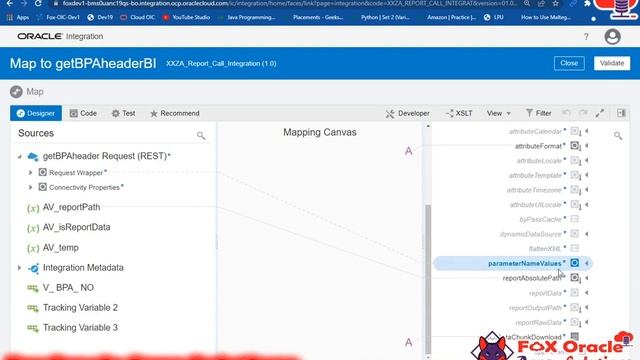Screen dimensions: 640x360
Task: Maximize the mapper with expand icon
Action: coord(600,113)
